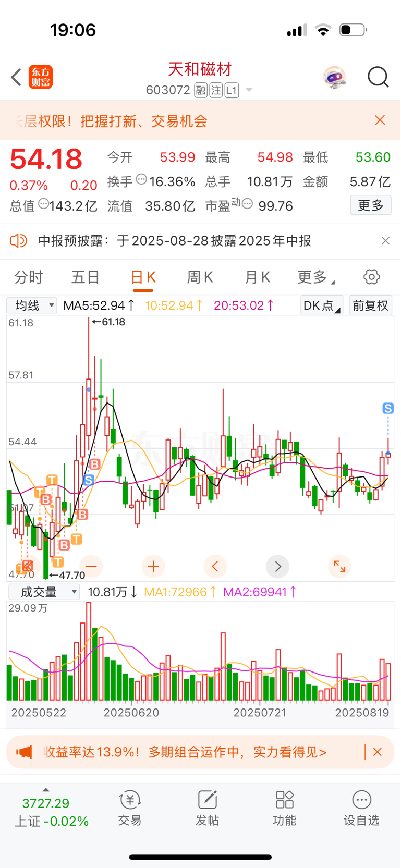The width and height of the screenshot is (401, 868).
Task: Toggle the 前复权 adjustment button
Action: pos(371,305)
